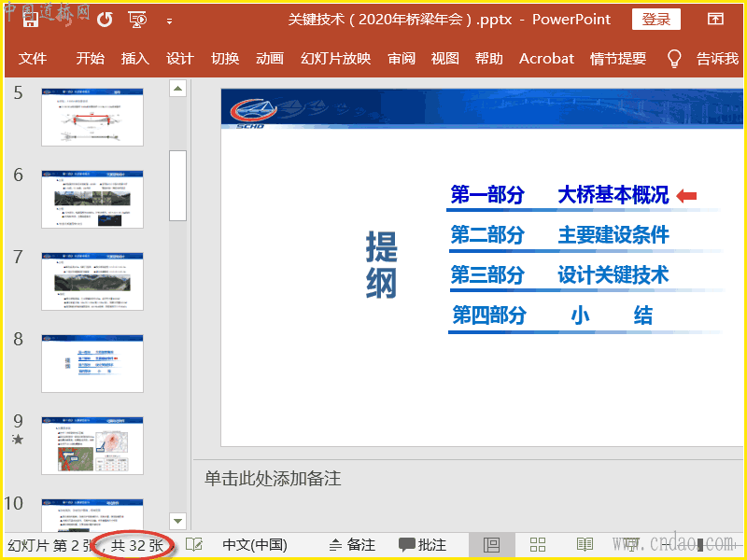Click the notes area 单击此处添加备注

point(273,478)
